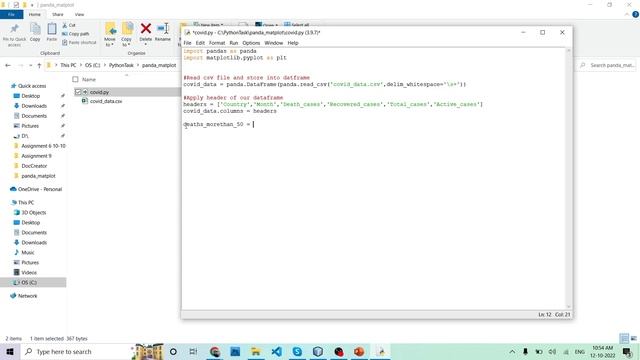This screenshot has width=640, height=360.
Task: Open the Move to dropdown
Action: tap(110, 34)
